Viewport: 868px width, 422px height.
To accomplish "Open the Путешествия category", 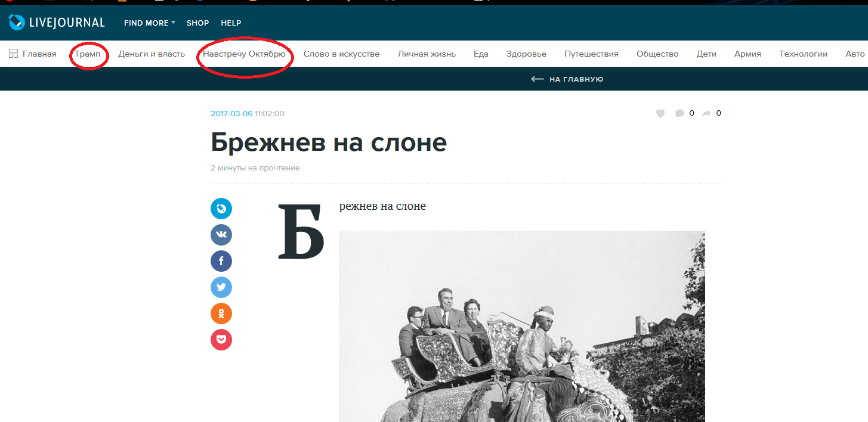I will pyautogui.click(x=591, y=54).
